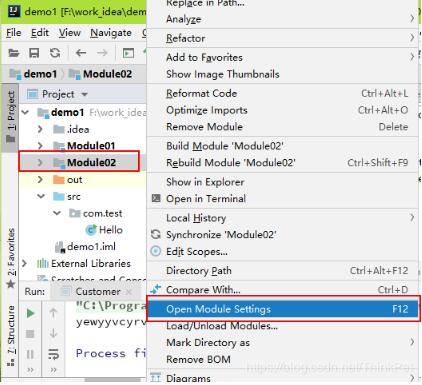The height and width of the screenshot is (385, 422).
Task: Toggle soft-wrap icon in Run console
Action: (53, 354)
